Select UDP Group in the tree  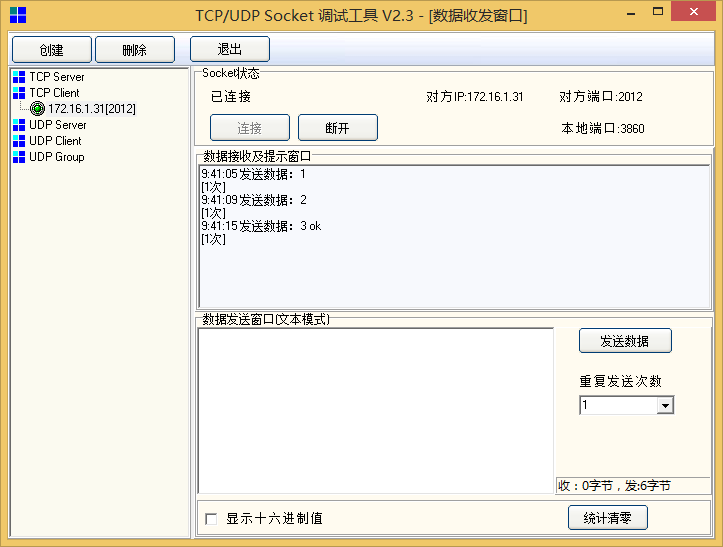(57, 157)
